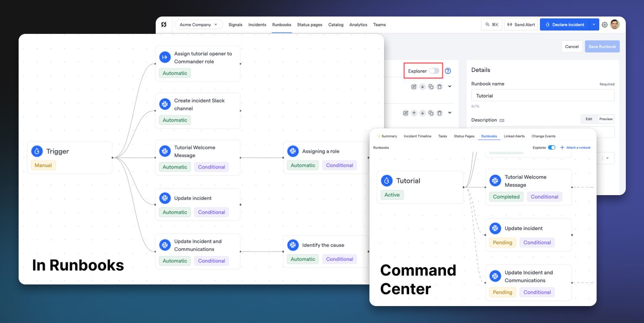Screen dimensions: 644x323
Task: Click the Manual badge on Trigger node
Action: [x=43, y=165]
